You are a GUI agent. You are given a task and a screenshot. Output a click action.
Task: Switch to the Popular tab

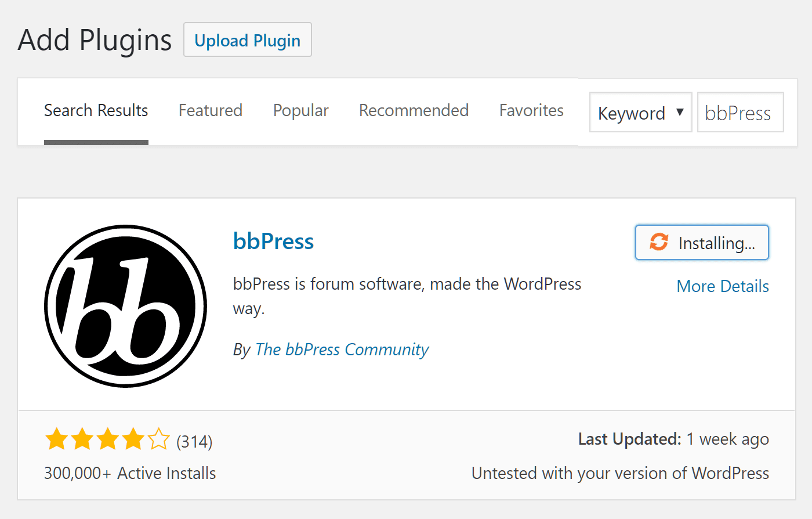point(300,110)
